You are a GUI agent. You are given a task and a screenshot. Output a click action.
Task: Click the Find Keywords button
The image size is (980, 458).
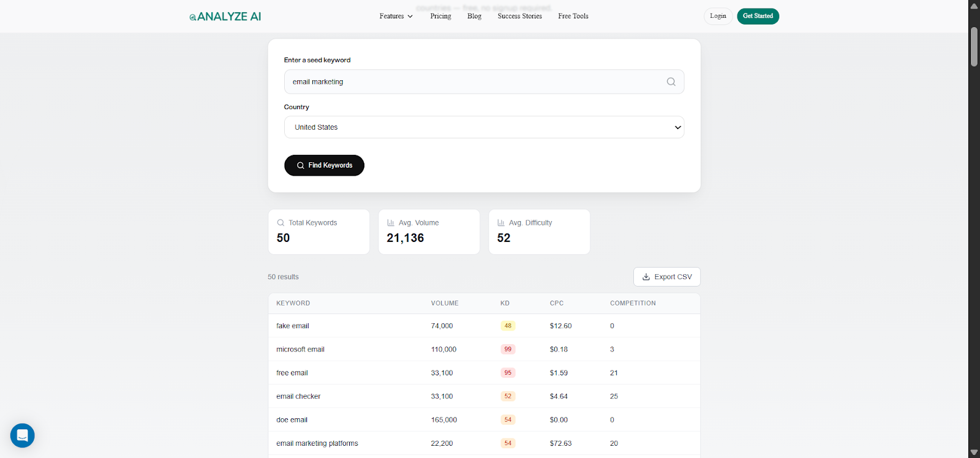point(324,165)
